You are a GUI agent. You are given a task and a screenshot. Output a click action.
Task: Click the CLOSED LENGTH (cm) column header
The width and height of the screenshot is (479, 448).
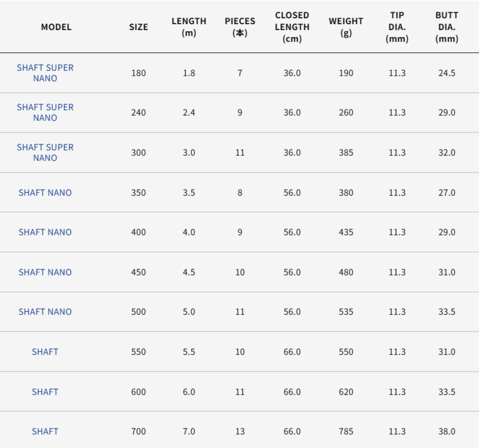tap(292, 27)
